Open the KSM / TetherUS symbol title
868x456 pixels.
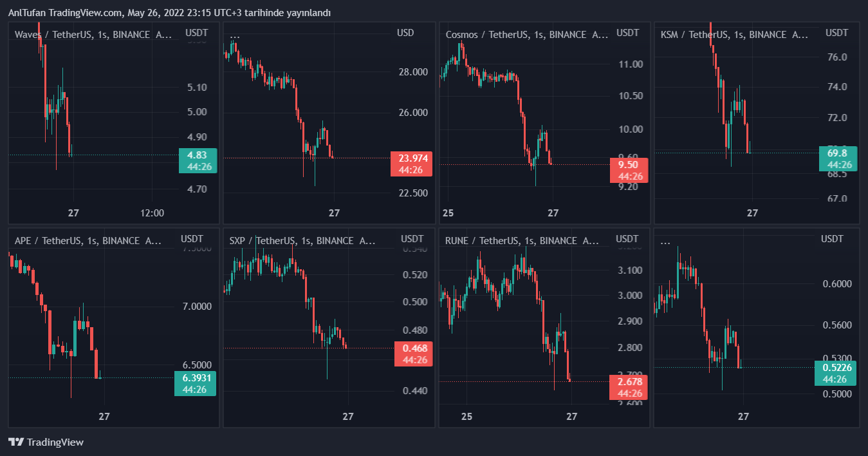734,35
